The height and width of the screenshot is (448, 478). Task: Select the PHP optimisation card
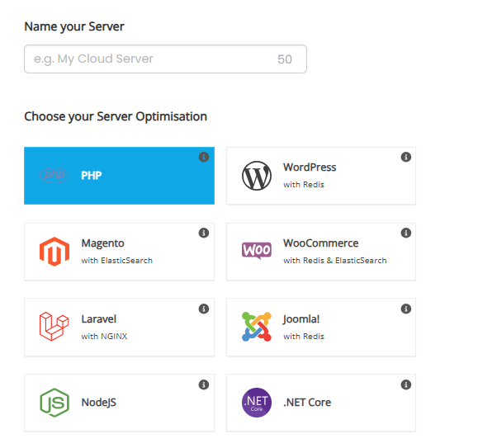click(119, 176)
